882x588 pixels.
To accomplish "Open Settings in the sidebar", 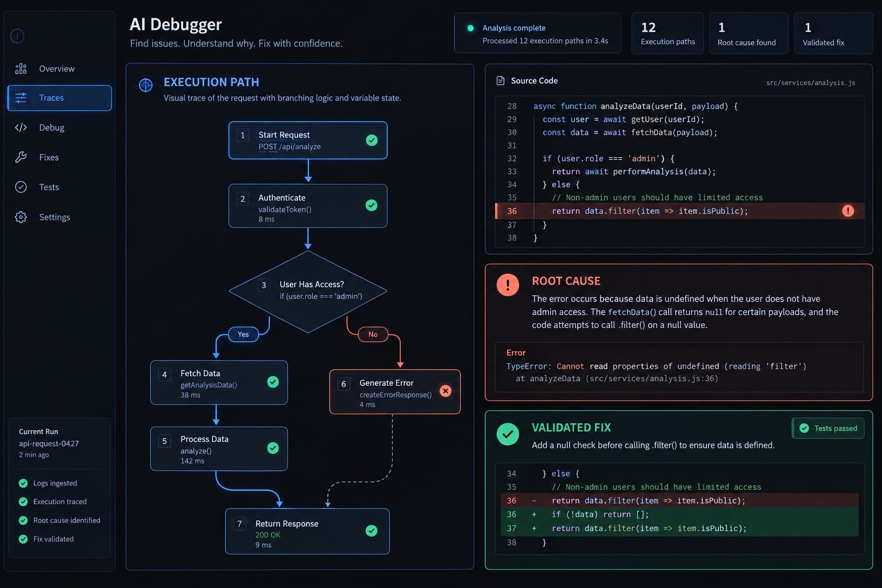I will 60,217.
